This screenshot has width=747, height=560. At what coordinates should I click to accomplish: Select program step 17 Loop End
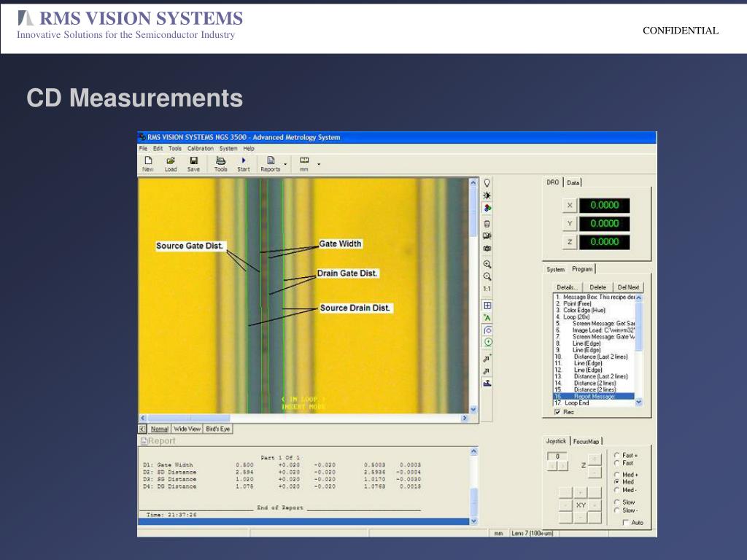tap(594, 402)
